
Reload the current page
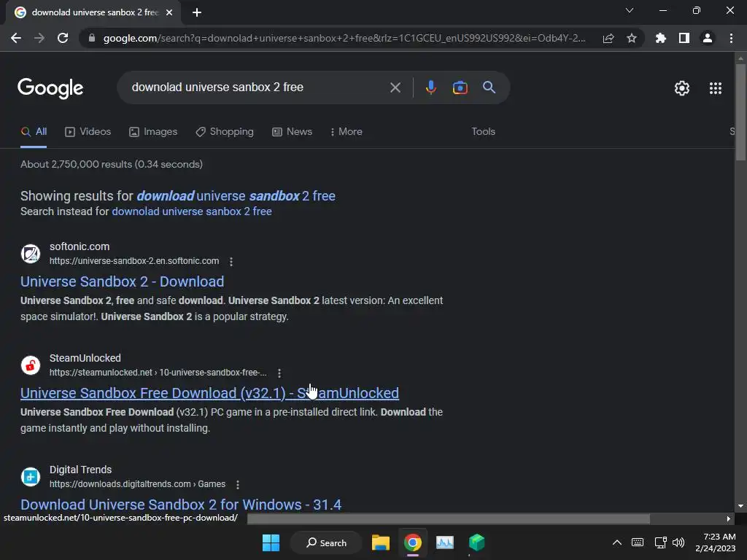[x=63, y=38]
